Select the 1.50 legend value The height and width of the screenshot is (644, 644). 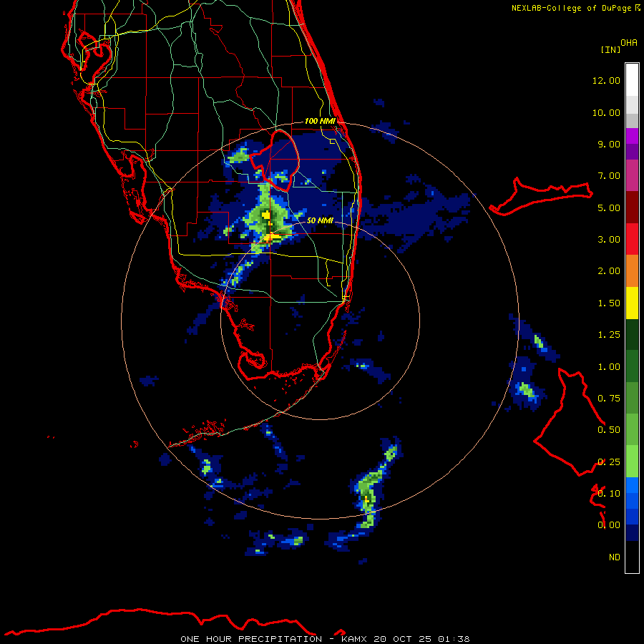click(609, 303)
